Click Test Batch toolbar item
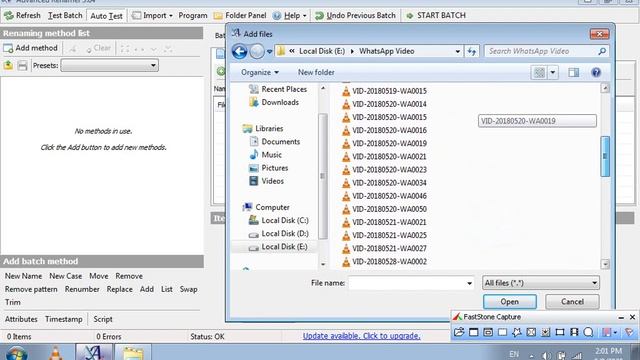Image resolution: width=640 pixels, height=360 pixels. 65,16
